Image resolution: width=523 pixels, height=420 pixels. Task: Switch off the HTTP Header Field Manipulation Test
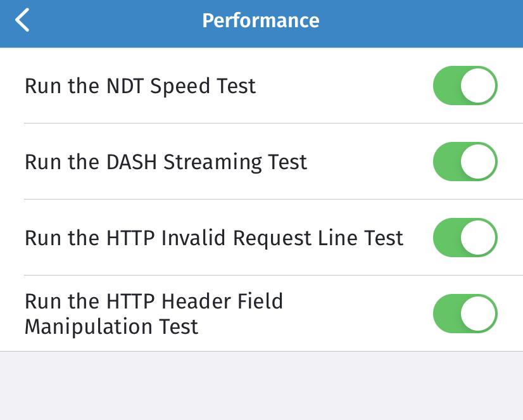[x=465, y=314]
